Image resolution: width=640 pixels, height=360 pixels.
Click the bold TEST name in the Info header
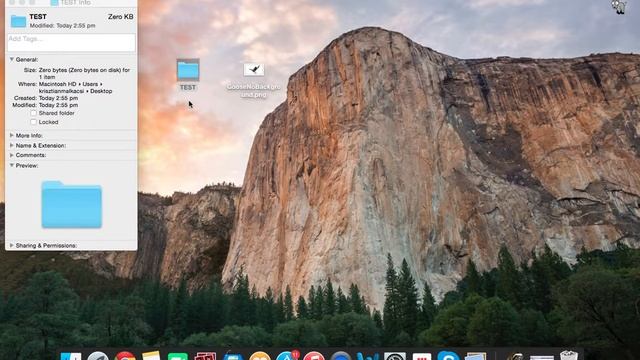point(38,17)
